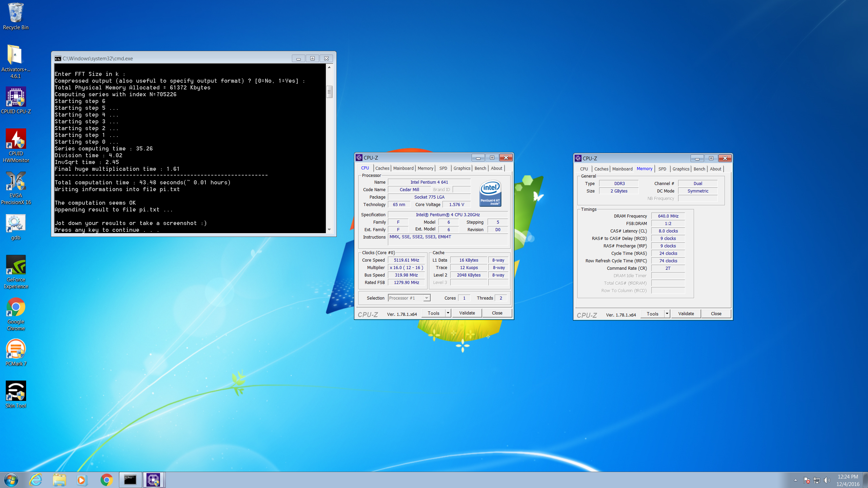Open Chrome from the taskbar
The width and height of the screenshot is (868, 488).
[106, 480]
